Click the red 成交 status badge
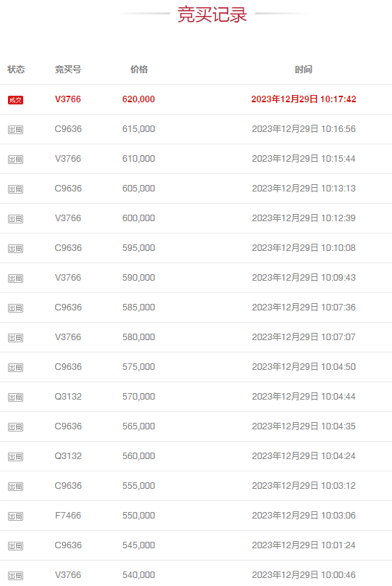392x586 pixels. 15,100
